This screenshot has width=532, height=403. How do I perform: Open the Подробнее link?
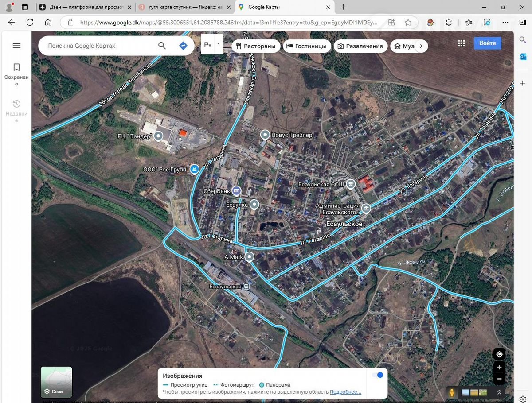pos(345,392)
